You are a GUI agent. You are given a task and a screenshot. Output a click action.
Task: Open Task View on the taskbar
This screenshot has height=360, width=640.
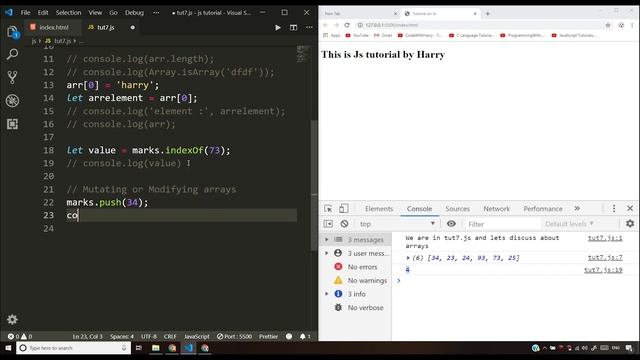click(139, 348)
